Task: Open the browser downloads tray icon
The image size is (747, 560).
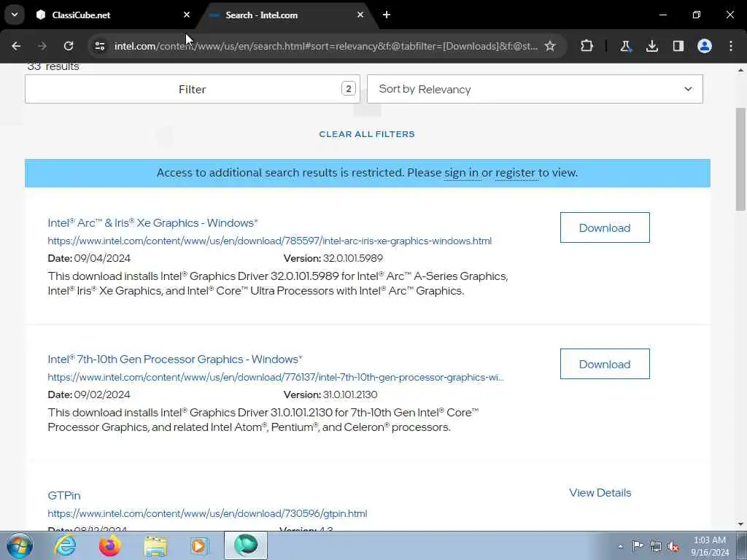Action: (651, 46)
